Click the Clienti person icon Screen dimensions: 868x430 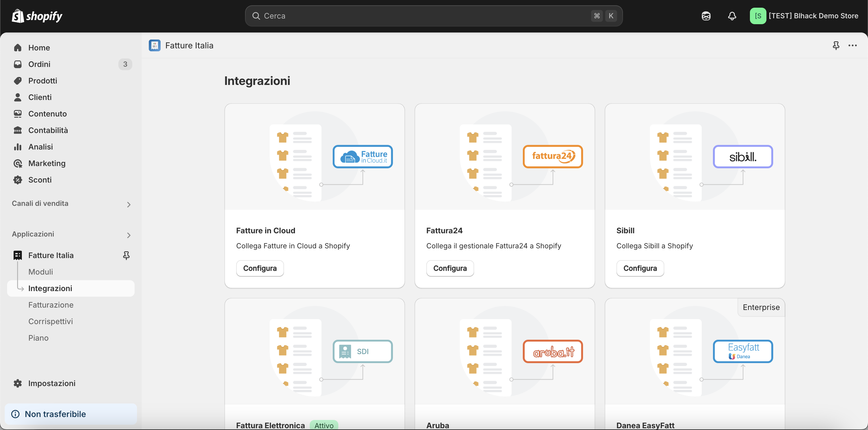tap(18, 97)
